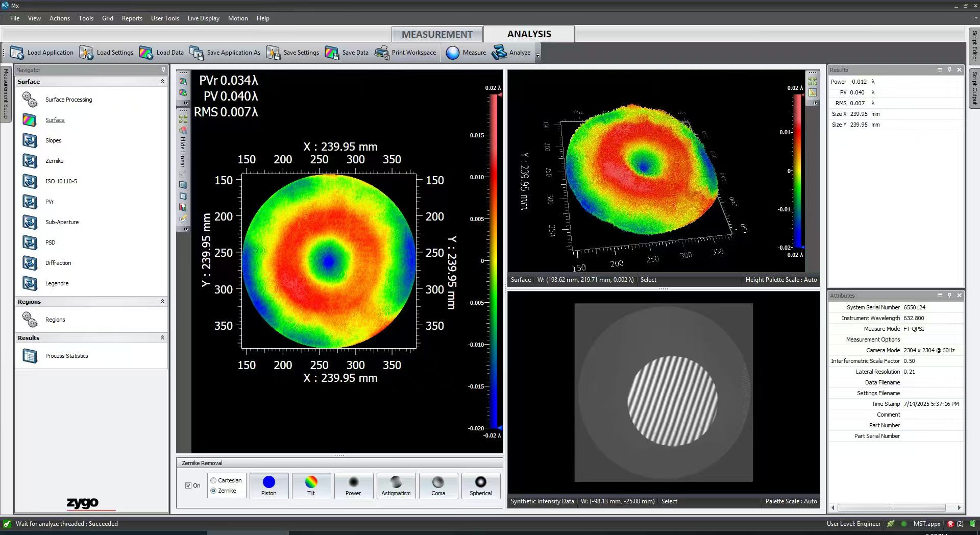This screenshot has width=980, height=535.
Task: Switch to the MEASUREMENT tab
Action: [x=437, y=34]
